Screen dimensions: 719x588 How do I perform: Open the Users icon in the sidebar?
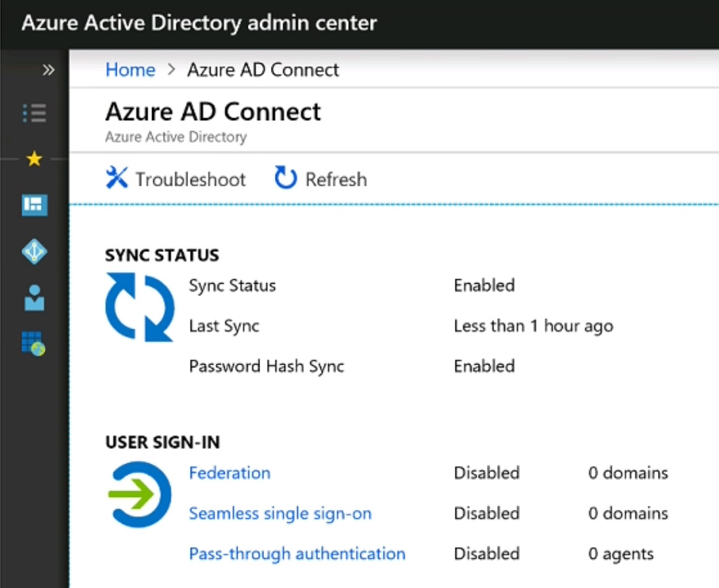pyautogui.click(x=34, y=298)
